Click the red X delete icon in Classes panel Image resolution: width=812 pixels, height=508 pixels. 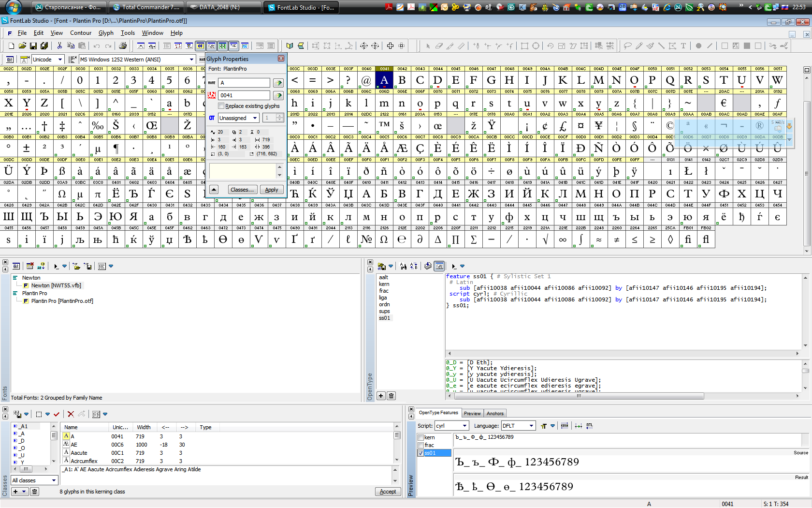click(71, 414)
